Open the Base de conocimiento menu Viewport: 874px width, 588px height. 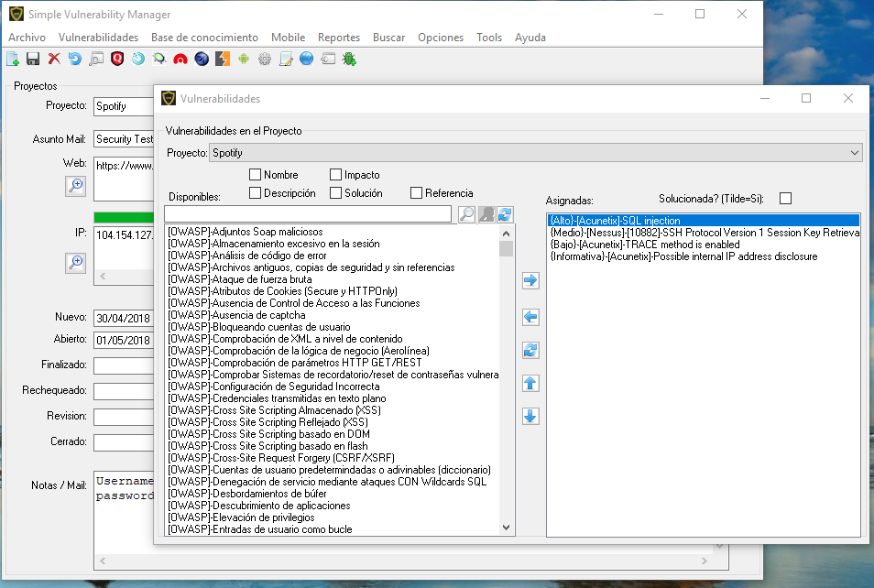coord(204,38)
